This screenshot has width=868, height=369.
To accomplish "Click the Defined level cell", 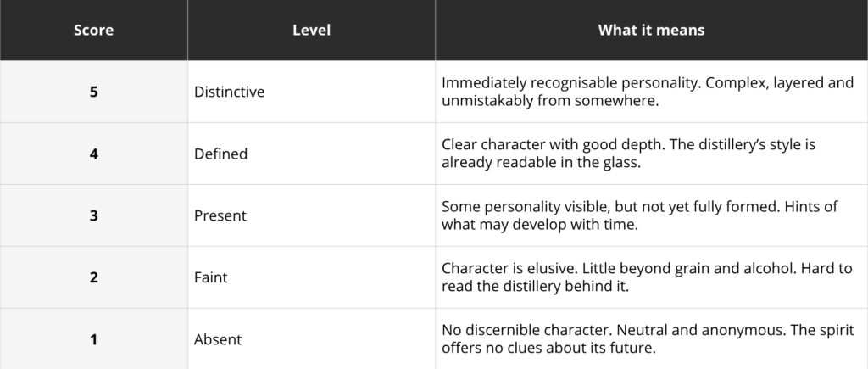I will coord(312,154).
